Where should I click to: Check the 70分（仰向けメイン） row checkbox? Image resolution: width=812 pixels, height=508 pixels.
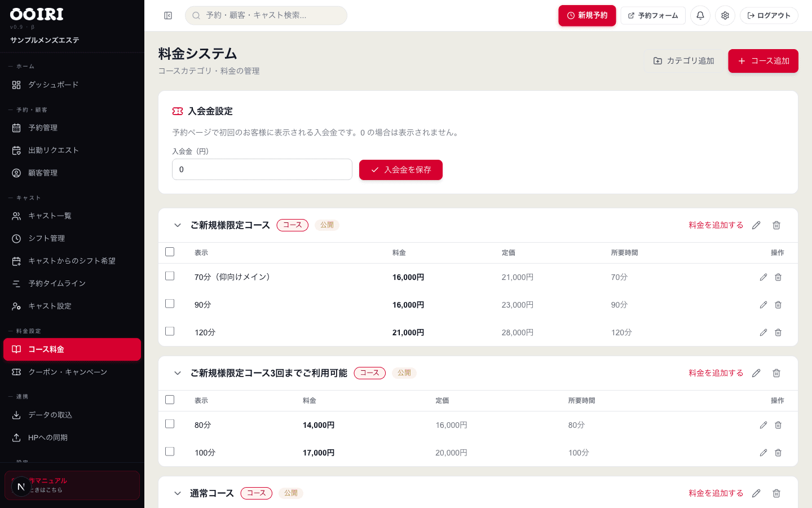click(x=170, y=276)
